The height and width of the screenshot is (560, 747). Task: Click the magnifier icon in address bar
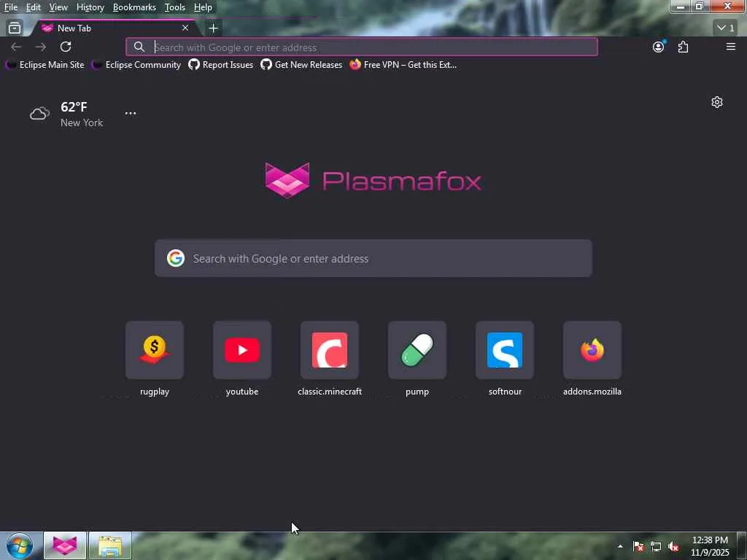139,47
